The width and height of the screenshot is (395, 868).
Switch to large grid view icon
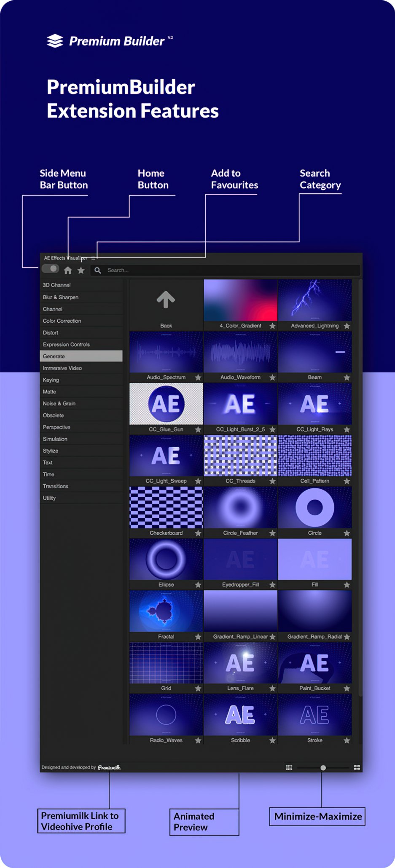coord(357,768)
